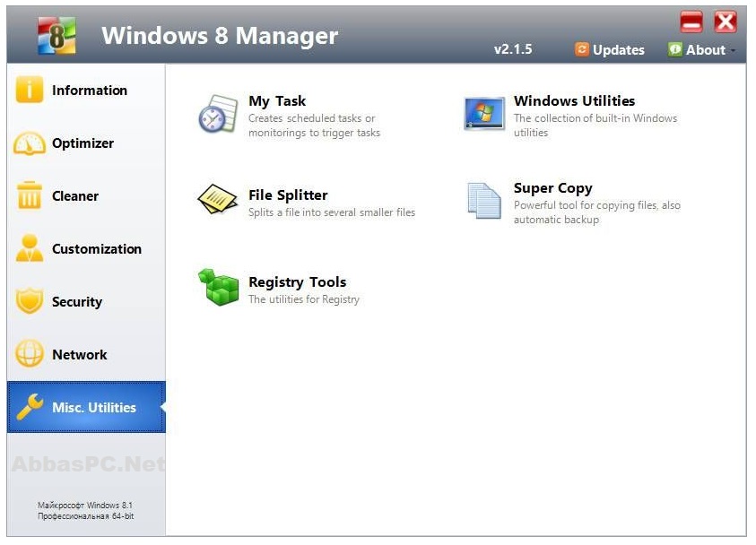Screen dimensions: 756x545
Task: Click the Misc. Utilities wrench icon
Action: 30,407
